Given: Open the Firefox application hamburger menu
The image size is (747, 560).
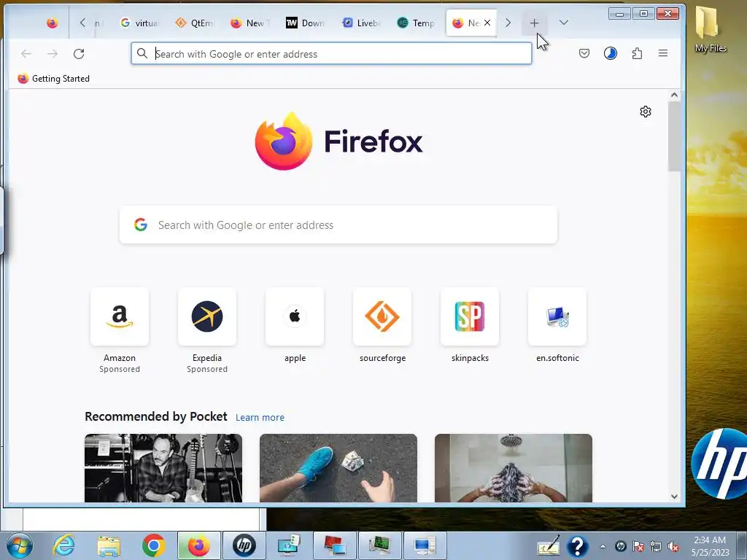Looking at the screenshot, I should [x=663, y=53].
